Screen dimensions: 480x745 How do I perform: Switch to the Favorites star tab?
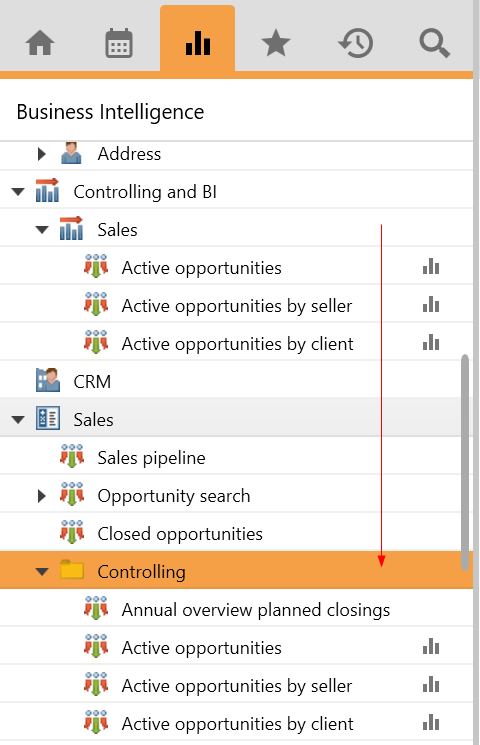[276, 43]
